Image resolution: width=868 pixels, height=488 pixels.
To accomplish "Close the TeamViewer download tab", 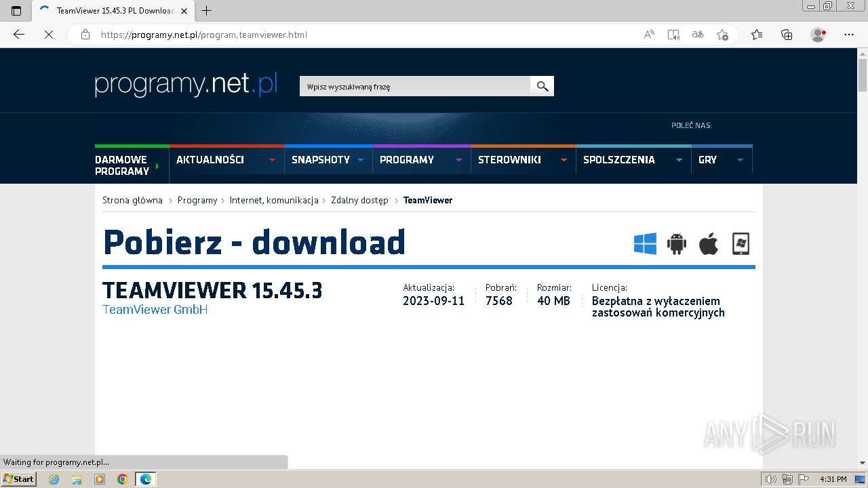I will (184, 11).
